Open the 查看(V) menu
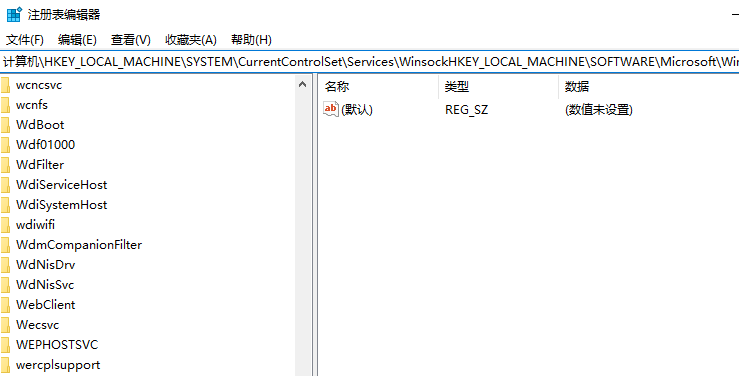Viewport: 739px width, 376px height. 131,40
